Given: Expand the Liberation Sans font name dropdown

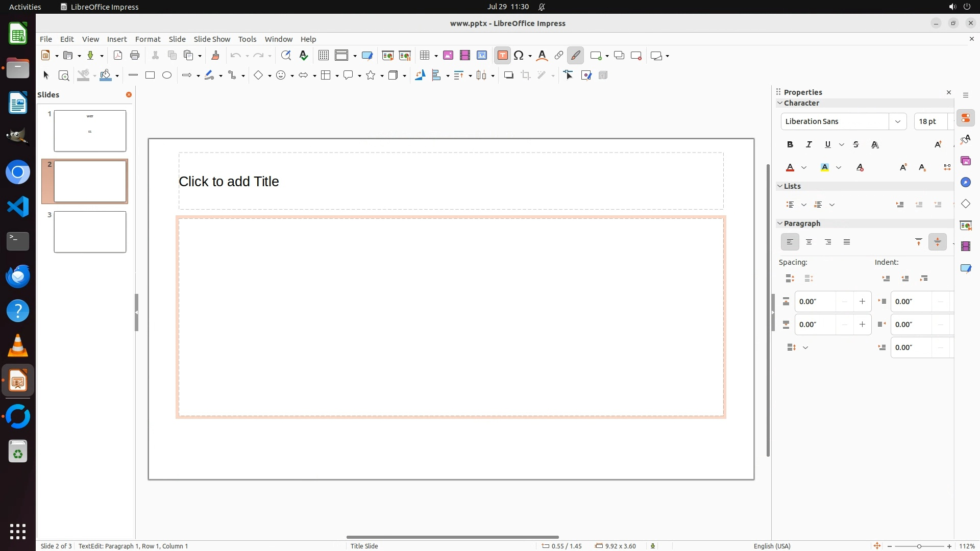Looking at the screenshot, I should 897,121.
